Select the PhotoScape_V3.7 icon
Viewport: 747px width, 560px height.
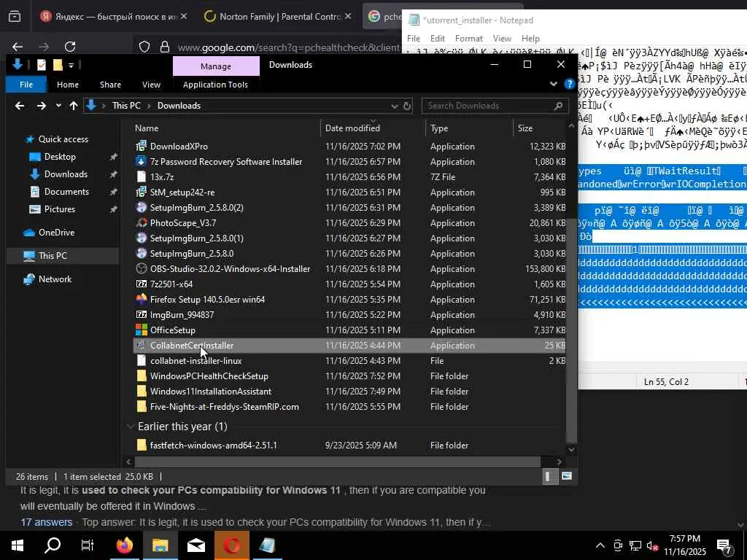click(x=141, y=223)
